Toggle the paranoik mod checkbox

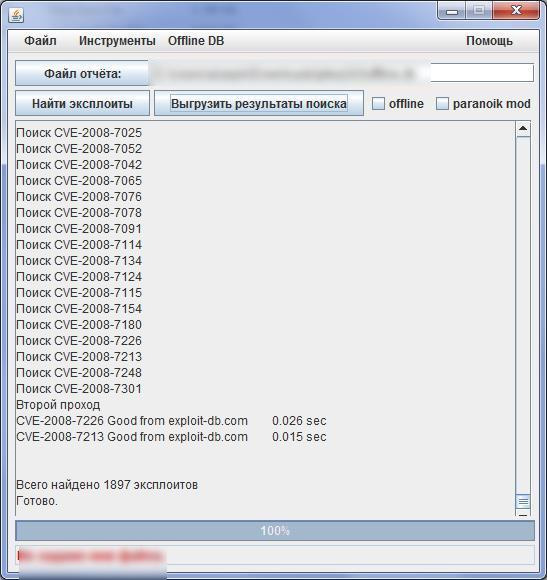coord(442,104)
